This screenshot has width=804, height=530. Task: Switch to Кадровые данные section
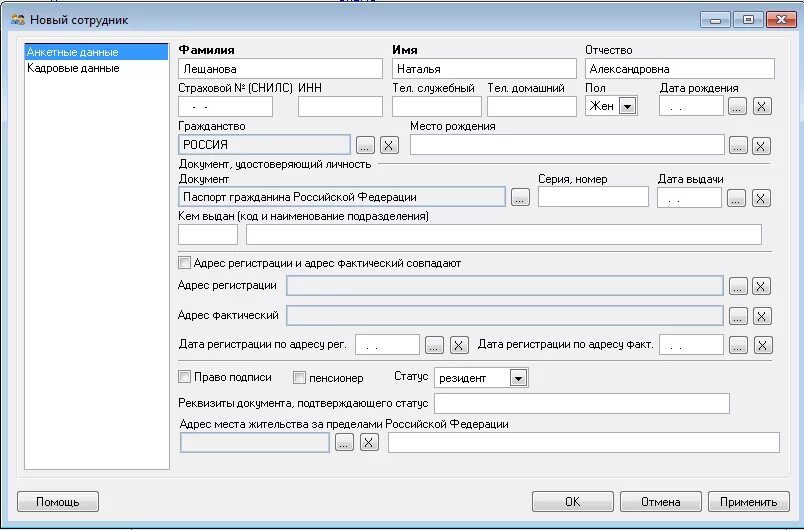pos(96,68)
